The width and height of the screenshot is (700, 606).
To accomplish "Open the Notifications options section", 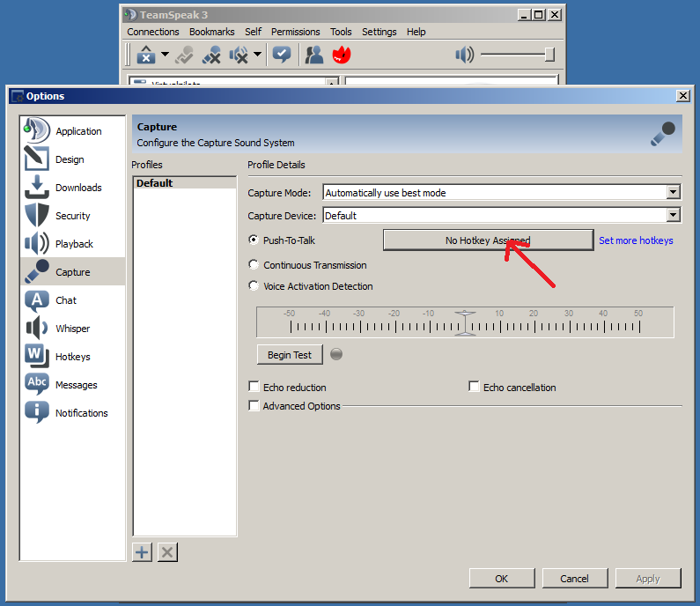I will tap(72, 412).
